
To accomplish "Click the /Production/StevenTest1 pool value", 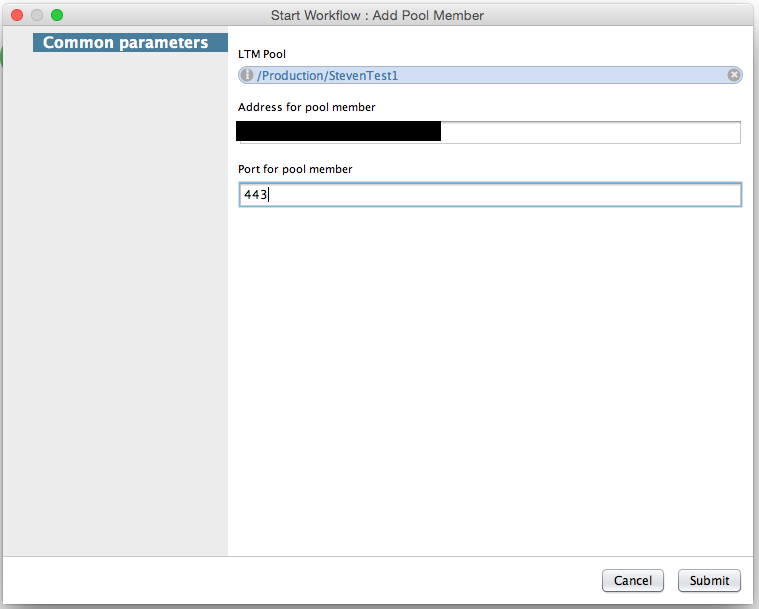I will [x=327, y=75].
